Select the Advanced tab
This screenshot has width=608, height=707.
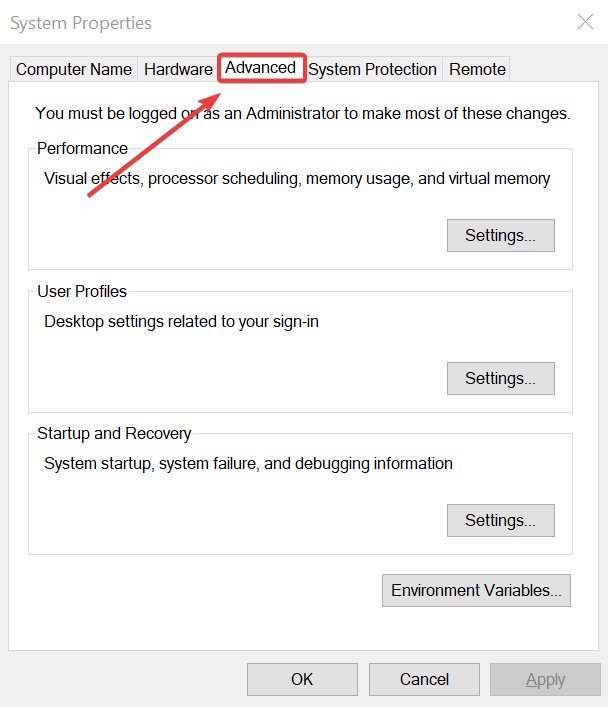click(x=261, y=68)
